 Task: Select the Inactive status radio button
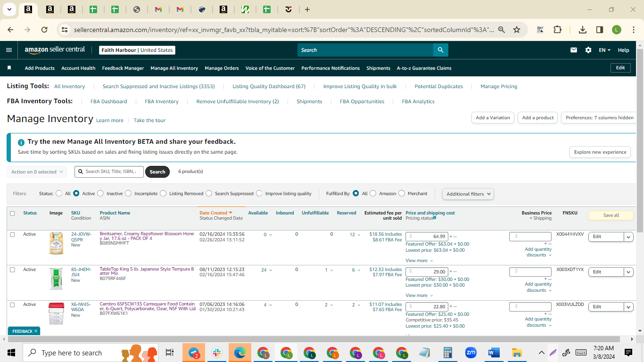(x=100, y=193)
